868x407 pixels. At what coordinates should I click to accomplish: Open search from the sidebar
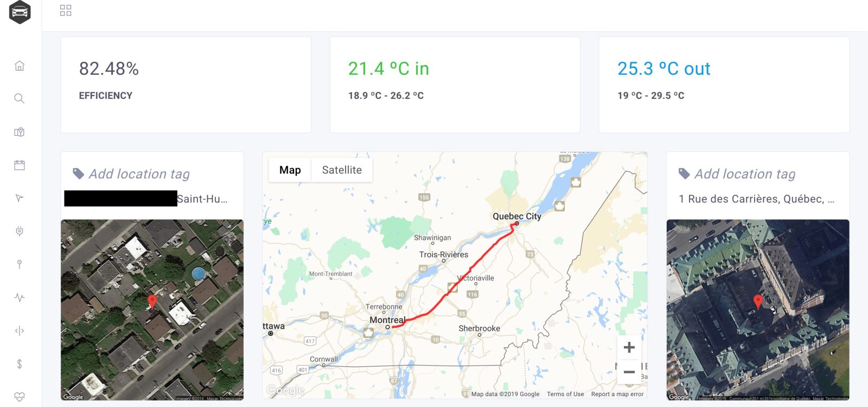point(20,98)
